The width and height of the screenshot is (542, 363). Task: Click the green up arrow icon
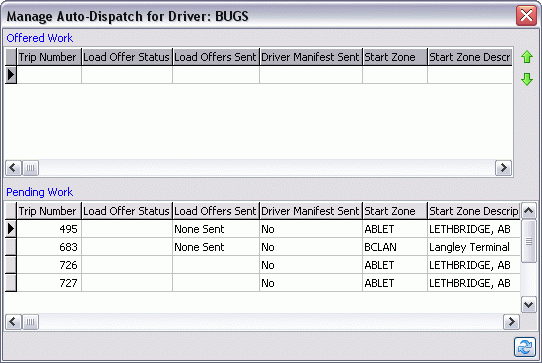(527, 57)
